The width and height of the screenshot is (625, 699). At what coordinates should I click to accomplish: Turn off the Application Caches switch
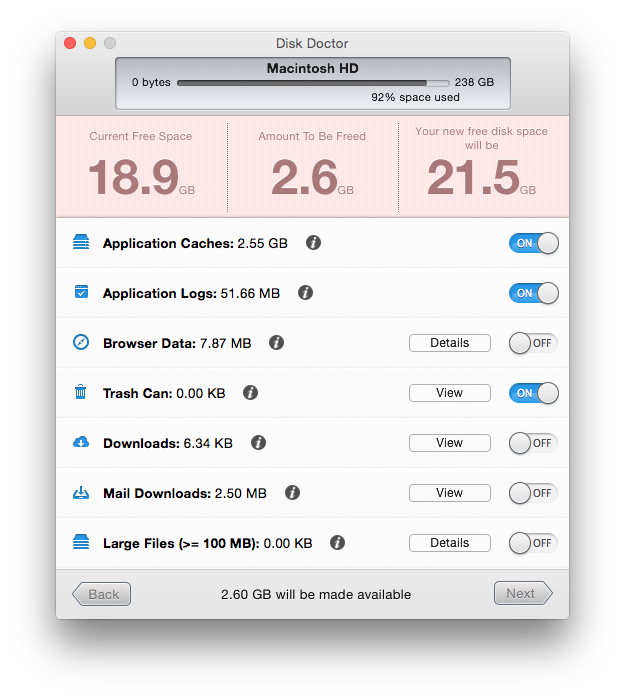click(x=534, y=243)
